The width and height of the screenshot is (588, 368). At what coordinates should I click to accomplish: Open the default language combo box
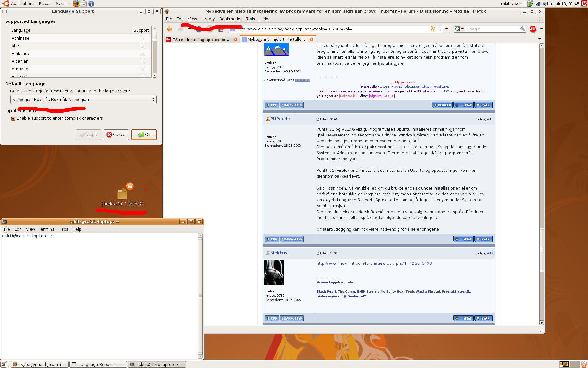tap(83, 99)
